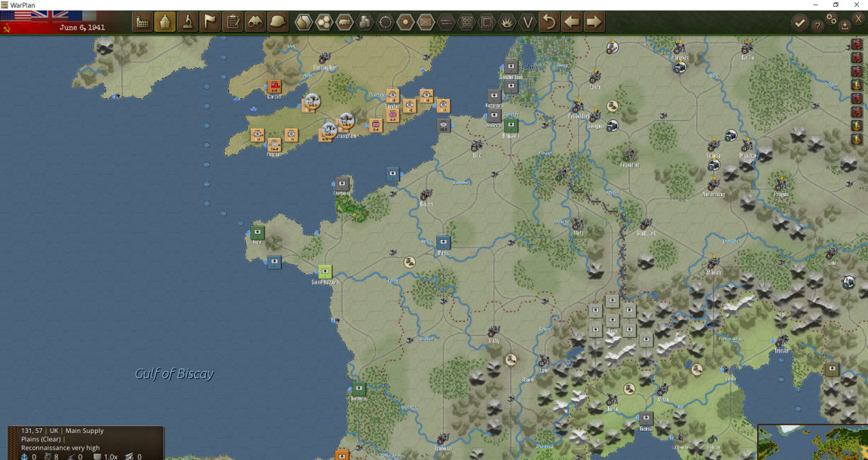Open the factory production screen
The image size is (868, 460).
click(x=142, y=22)
